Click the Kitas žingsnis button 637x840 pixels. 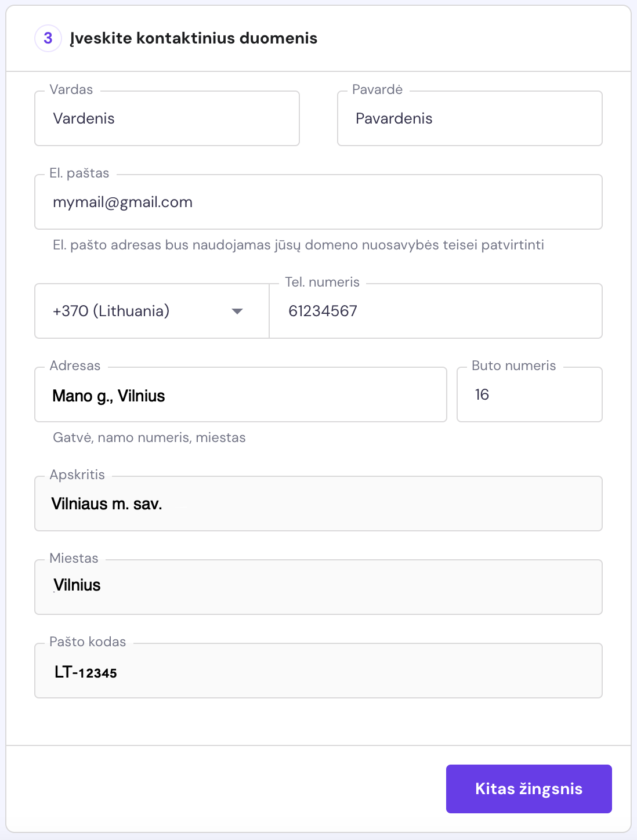click(529, 788)
